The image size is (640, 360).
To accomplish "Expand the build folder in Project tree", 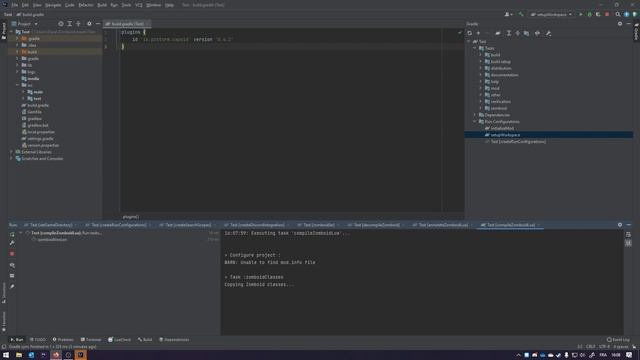I will 17,52.
